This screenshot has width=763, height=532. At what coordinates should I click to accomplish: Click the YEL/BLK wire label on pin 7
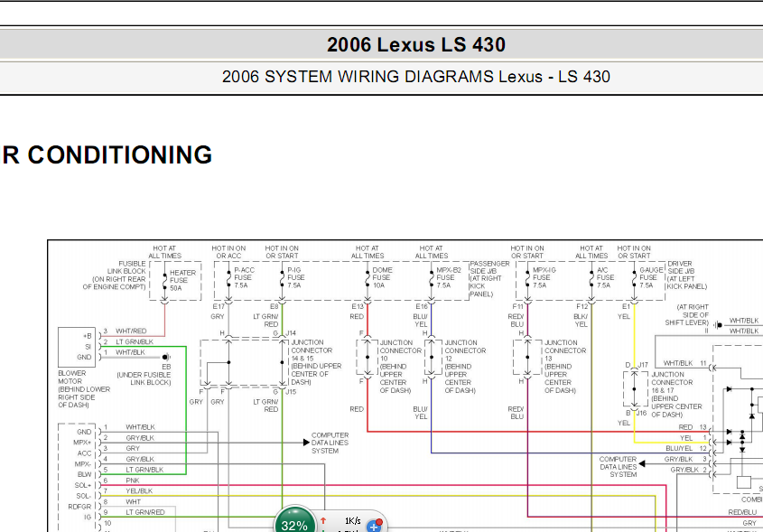coord(139,491)
